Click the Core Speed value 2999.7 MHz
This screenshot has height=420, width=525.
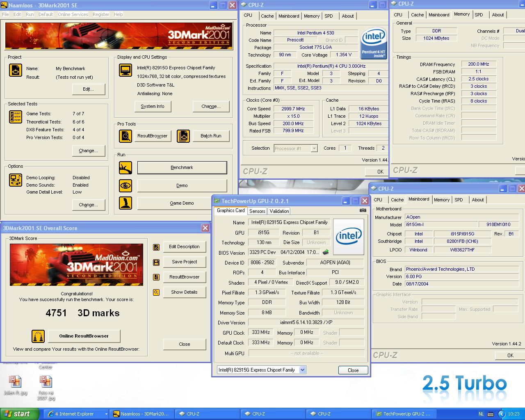(x=293, y=109)
